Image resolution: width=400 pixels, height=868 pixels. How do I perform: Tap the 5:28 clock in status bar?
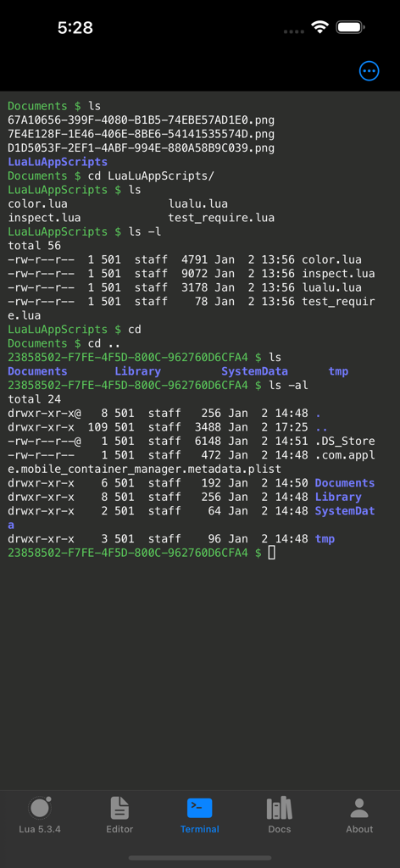(75, 28)
